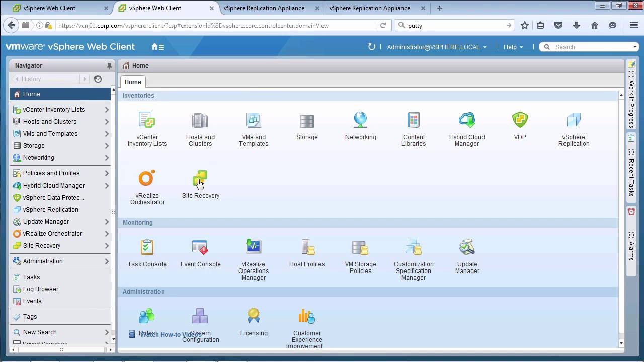Open Site Recovery home icon
Image resolution: width=644 pixels, height=362 pixels.
(x=200, y=178)
